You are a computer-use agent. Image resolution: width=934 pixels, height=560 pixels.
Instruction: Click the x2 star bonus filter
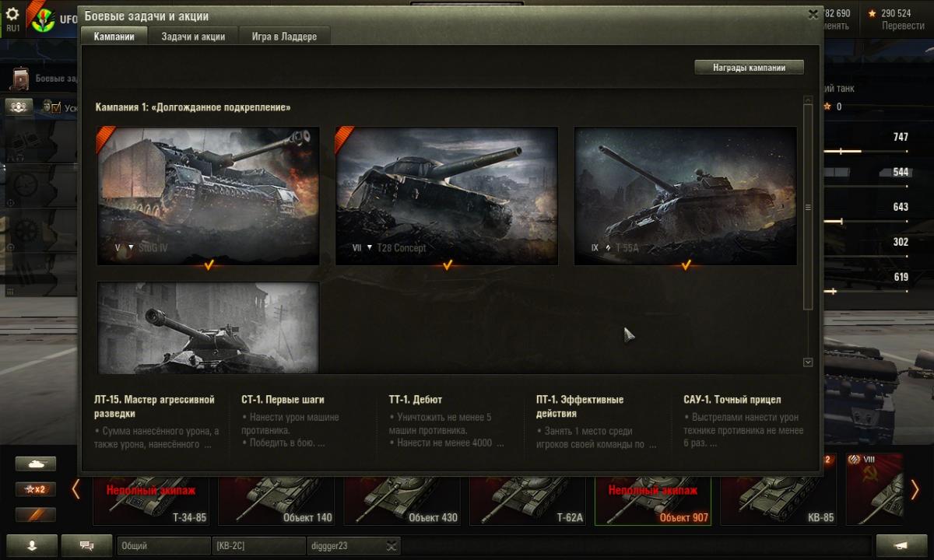[x=36, y=489]
